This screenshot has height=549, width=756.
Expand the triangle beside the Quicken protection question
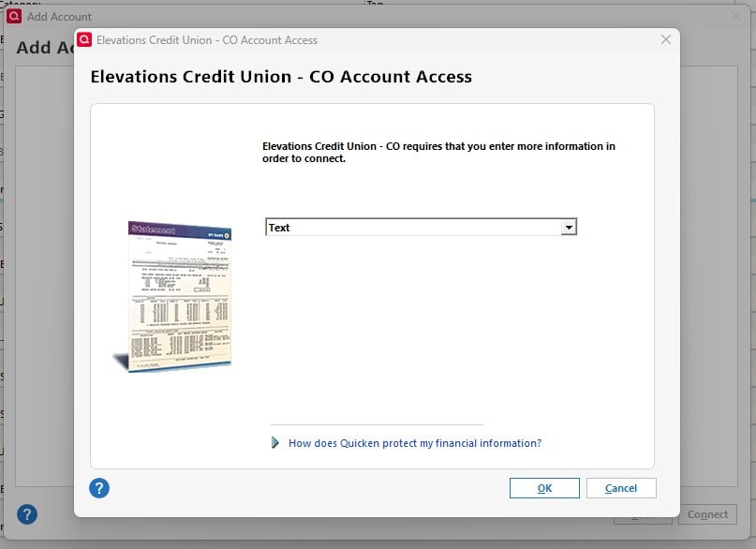coord(274,442)
